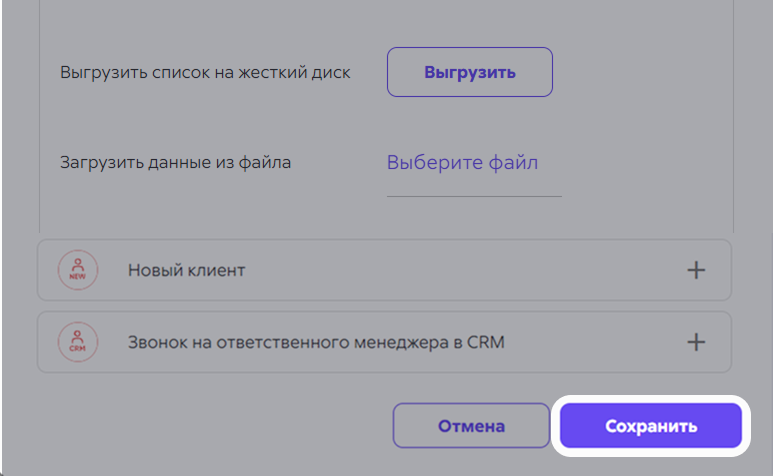Save changes with the Сохранить button
This screenshot has width=773, height=476.
pos(651,426)
